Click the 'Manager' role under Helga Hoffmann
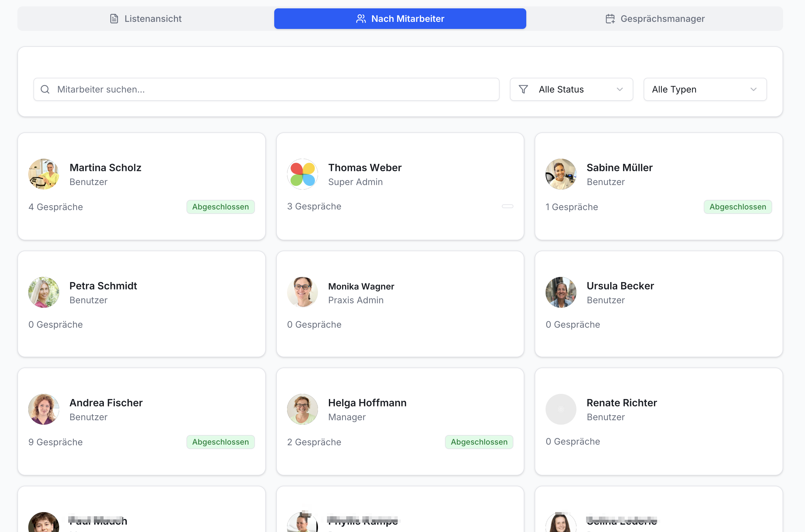 pyautogui.click(x=347, y=417)
